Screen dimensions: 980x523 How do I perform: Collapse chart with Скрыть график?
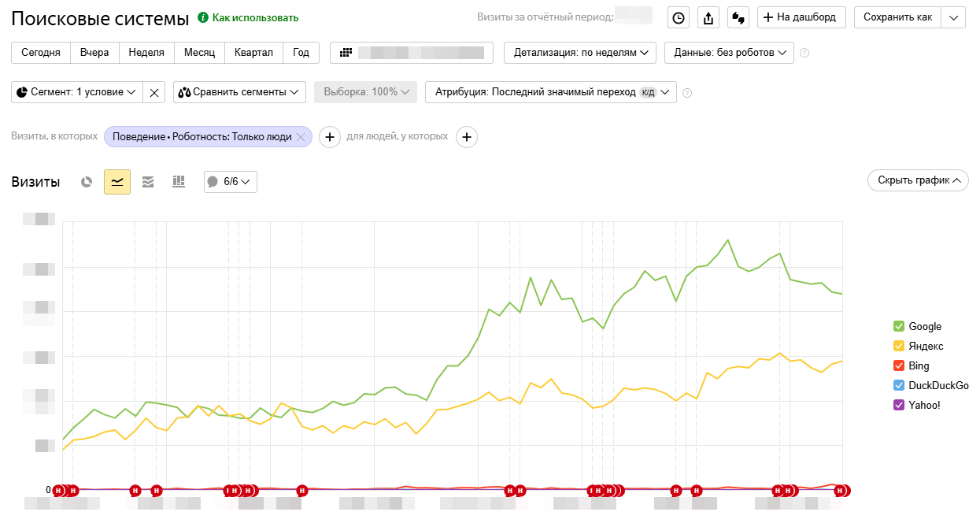point(918,180)
